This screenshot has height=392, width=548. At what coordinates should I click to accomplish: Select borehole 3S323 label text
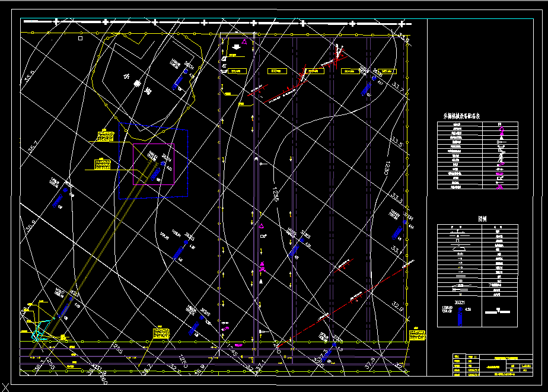pyautogui.click(x=189, y=237)
